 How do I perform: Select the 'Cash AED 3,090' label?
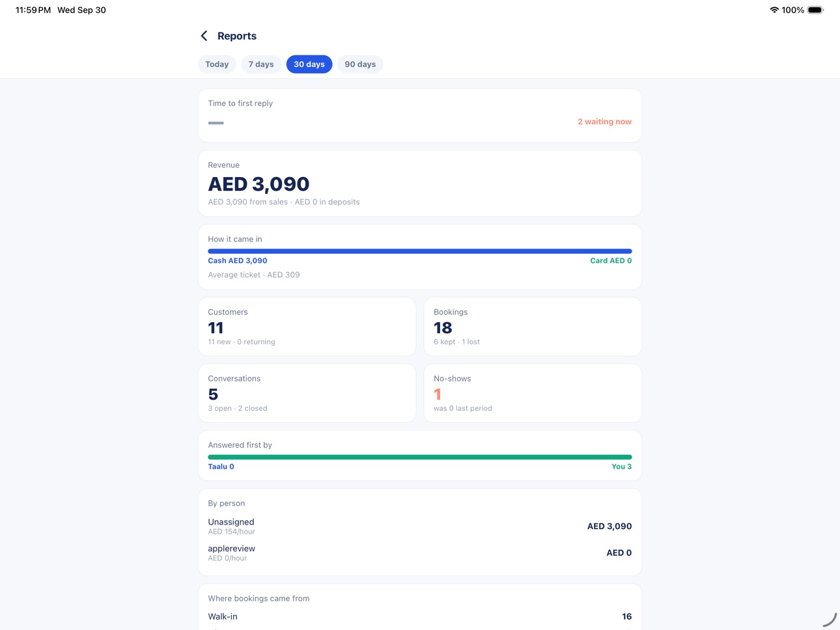point(238,260)
